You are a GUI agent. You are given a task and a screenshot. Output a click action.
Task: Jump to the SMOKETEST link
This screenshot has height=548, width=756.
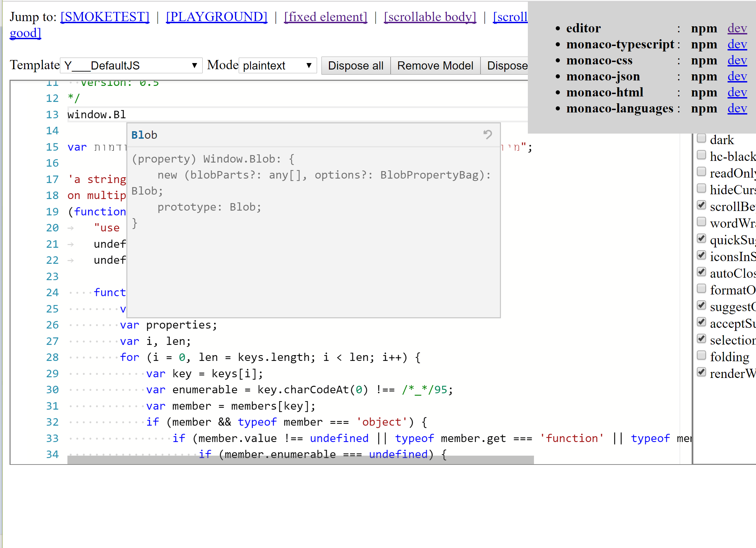105,17
